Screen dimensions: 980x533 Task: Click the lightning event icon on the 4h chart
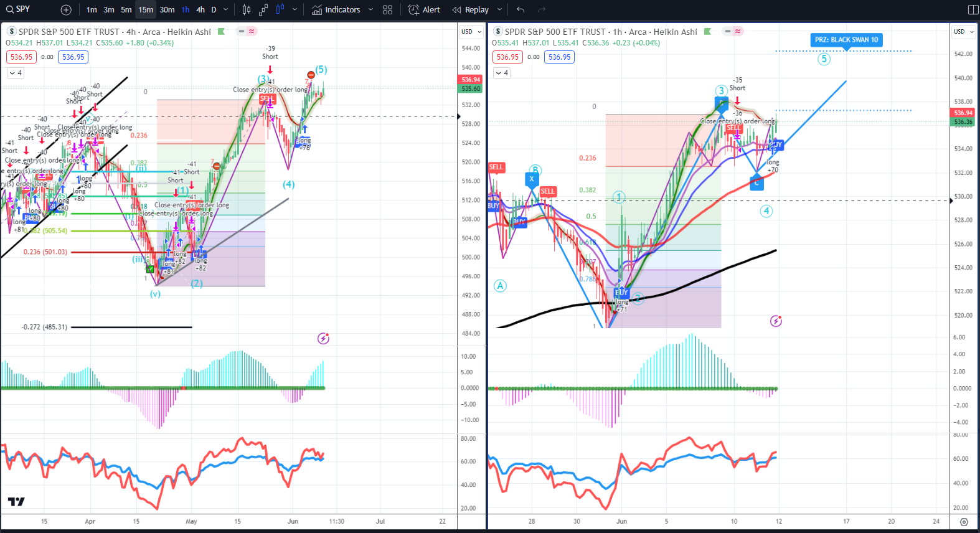[323, 339]
